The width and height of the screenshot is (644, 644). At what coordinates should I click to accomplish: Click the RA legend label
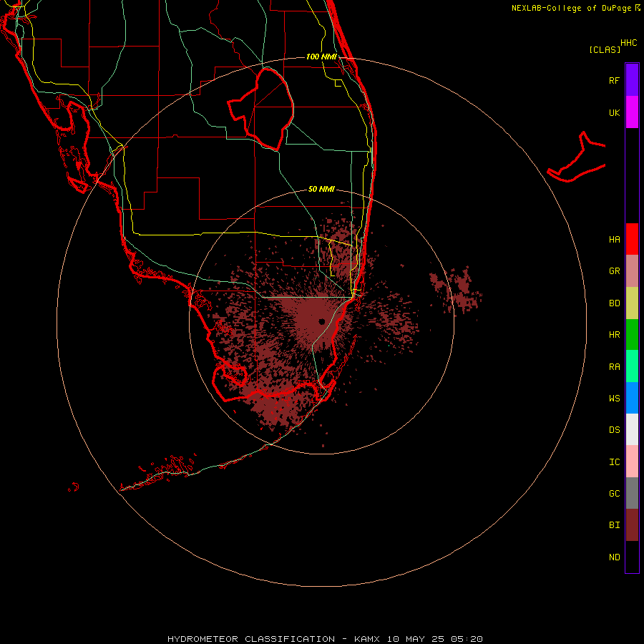(x=614, y=367)
